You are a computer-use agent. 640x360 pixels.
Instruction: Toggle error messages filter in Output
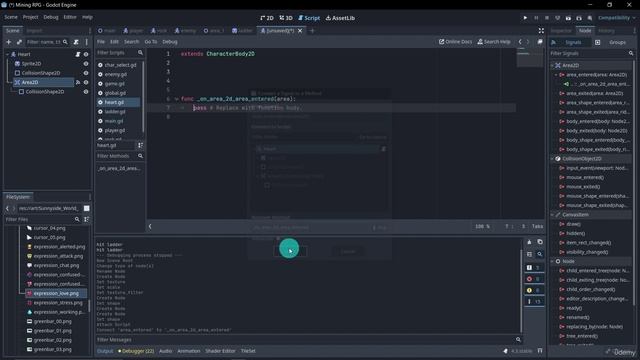[x=534, y=279]
